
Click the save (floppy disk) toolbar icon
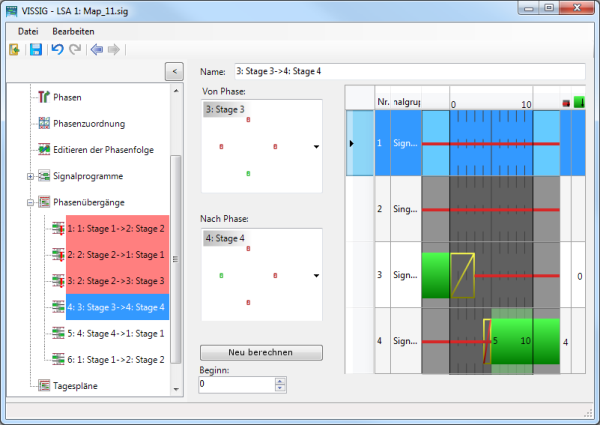point(35,50)
